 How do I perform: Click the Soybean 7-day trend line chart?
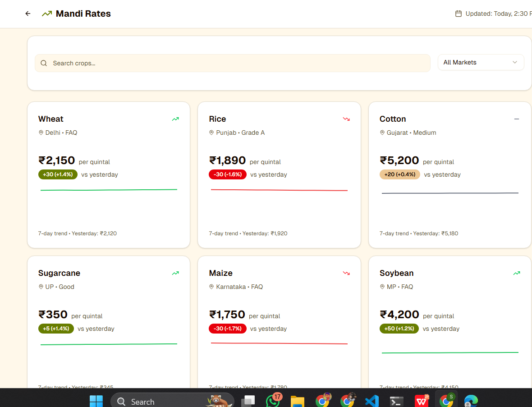tap(450, 352)
